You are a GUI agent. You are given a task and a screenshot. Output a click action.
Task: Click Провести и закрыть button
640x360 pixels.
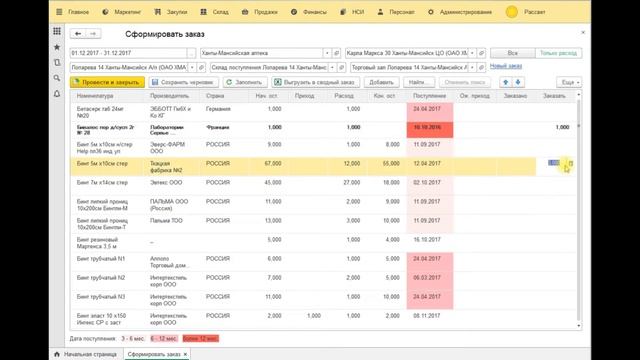click(x=107, y=82)
